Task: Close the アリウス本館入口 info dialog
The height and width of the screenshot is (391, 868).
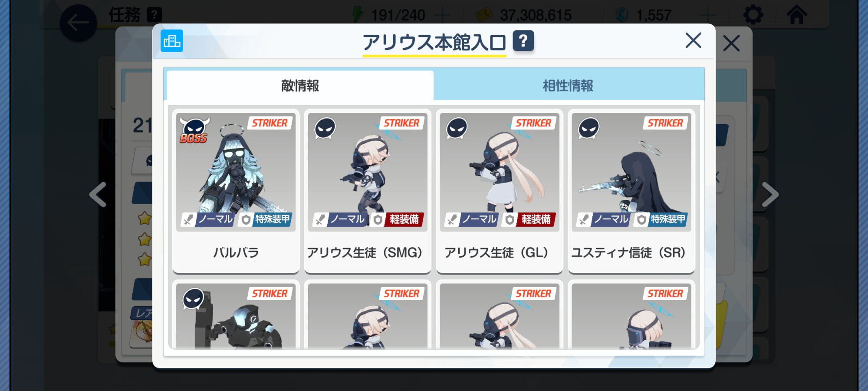Action: pos(693,40)
